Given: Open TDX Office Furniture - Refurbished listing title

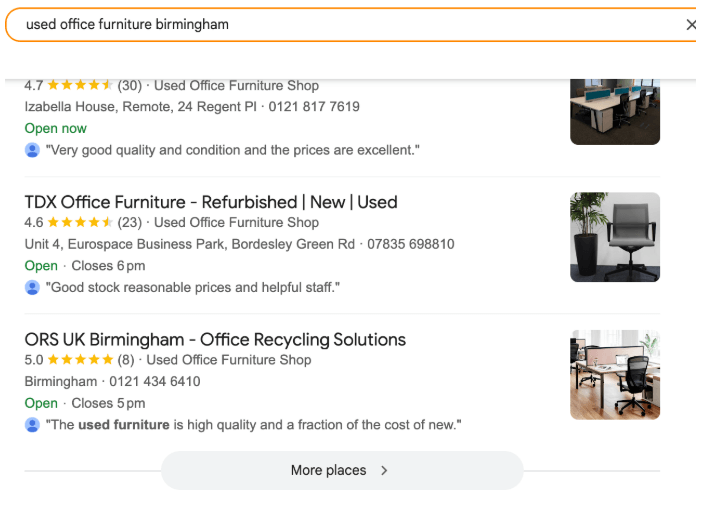Looking at the screenshot, I should (x=211, y=202).
